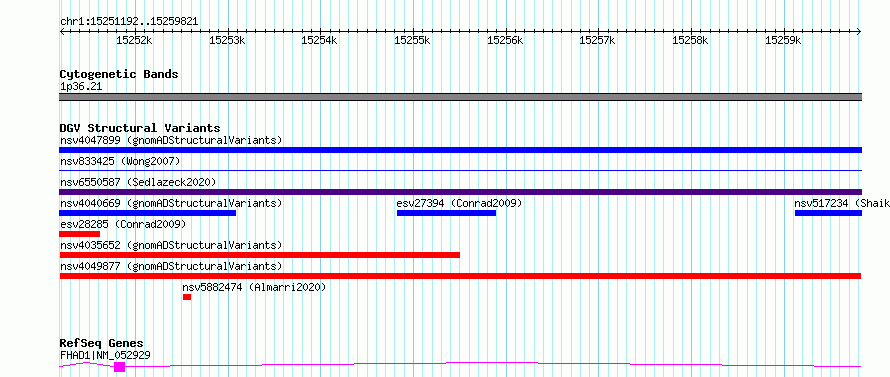This screenshot has width=890, height=377.
Task: Open the esv27394 (Conrad2009) label
Action: pos(459,203)
